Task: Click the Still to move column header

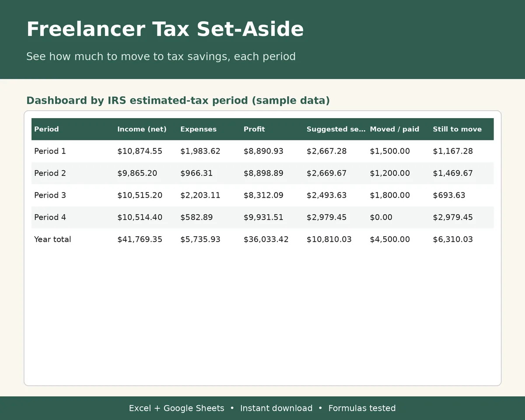Action: [x=457, y=129]
